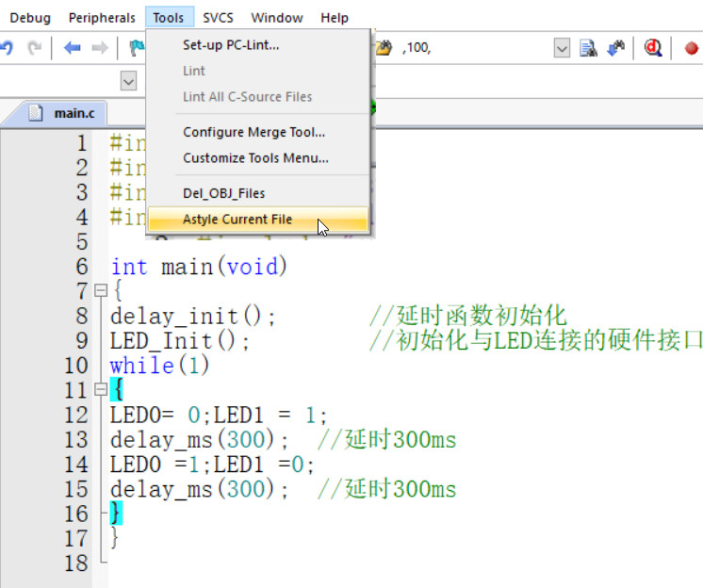Collapse the main function fold at line 7
The image size is (703, 588).
(x=101, y=291)
